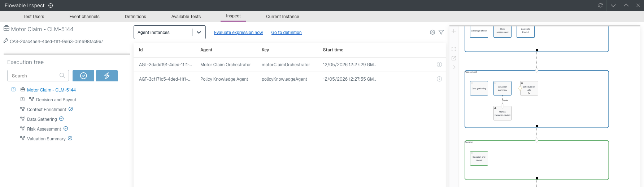This screenshot has height=187, width=644.
Task: Sort by Key column header
Action: point(265,50)
